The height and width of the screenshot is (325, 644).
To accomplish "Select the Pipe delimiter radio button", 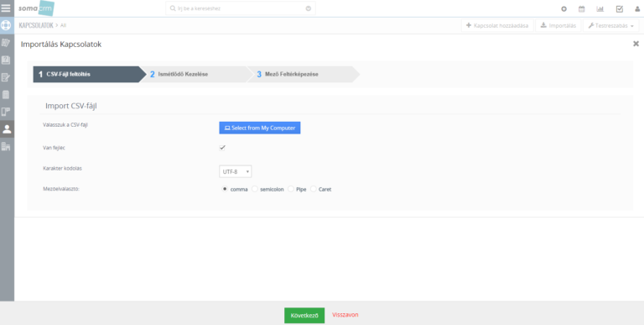I will pyautogui.click(x=290, y=189).
